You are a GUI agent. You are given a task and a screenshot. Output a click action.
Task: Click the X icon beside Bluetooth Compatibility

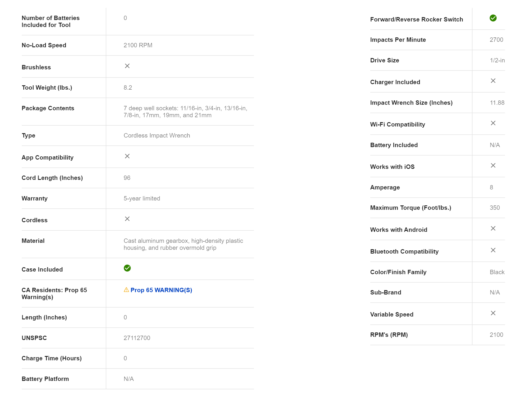[493, 250]
